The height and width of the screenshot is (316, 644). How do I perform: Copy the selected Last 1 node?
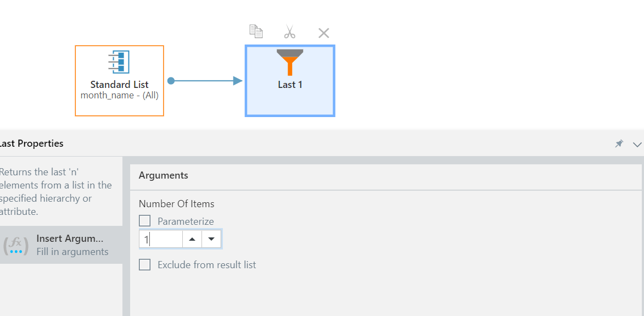click(x=256, y=32)
